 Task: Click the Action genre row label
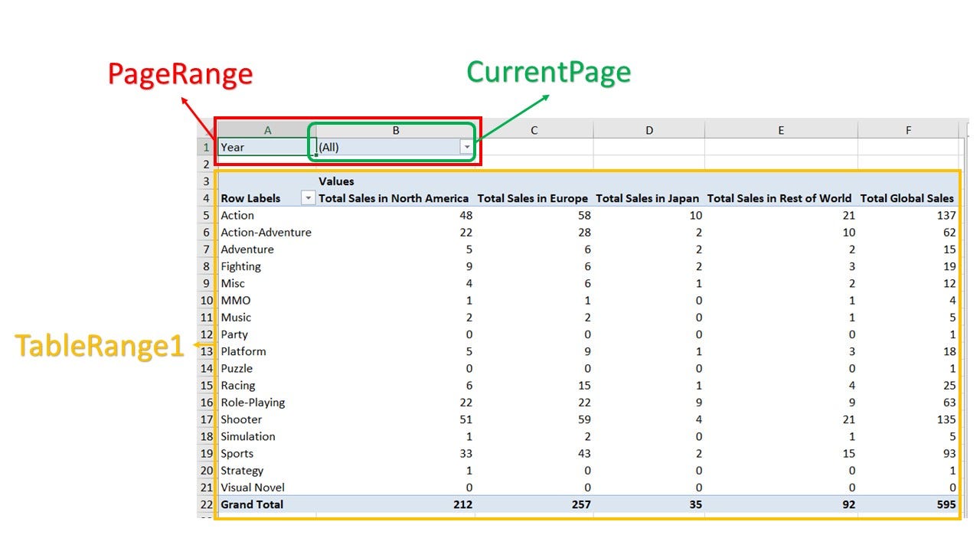tap(237, 215)
